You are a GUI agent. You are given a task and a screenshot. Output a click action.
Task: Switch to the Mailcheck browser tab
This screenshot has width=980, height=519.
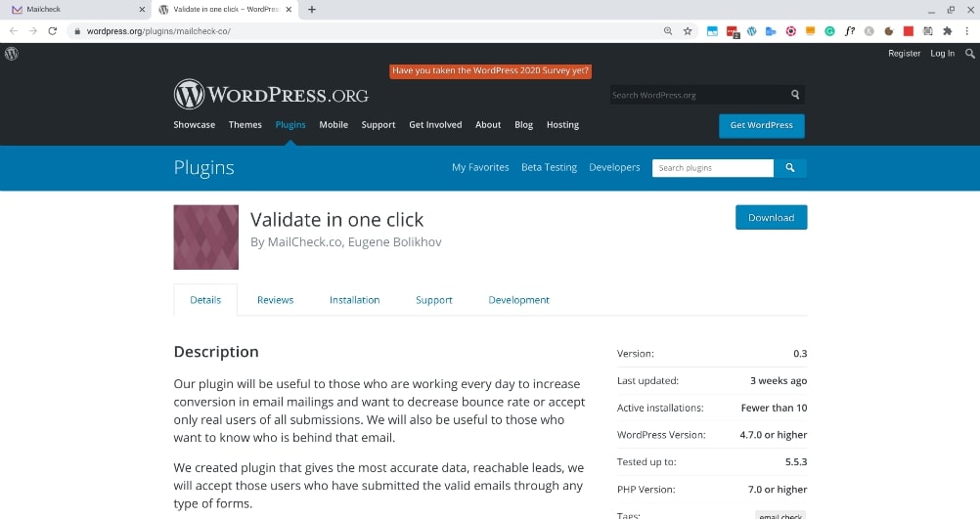click(79, 10)
